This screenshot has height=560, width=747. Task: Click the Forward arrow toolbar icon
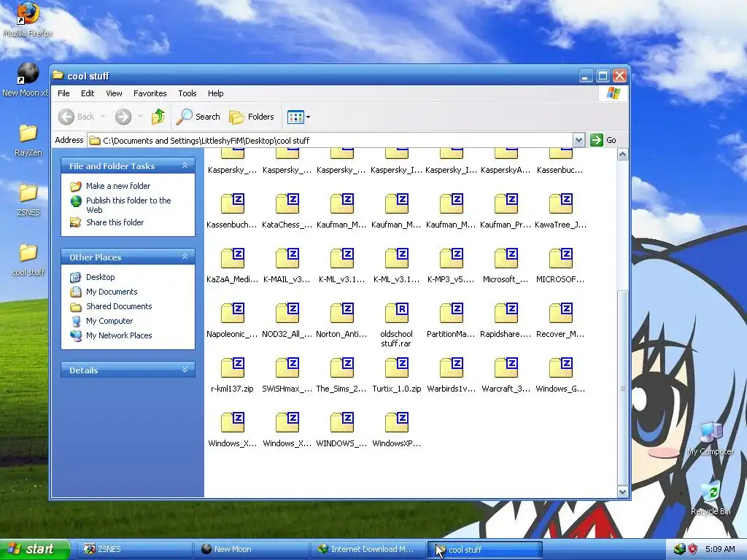coord(123,117)
